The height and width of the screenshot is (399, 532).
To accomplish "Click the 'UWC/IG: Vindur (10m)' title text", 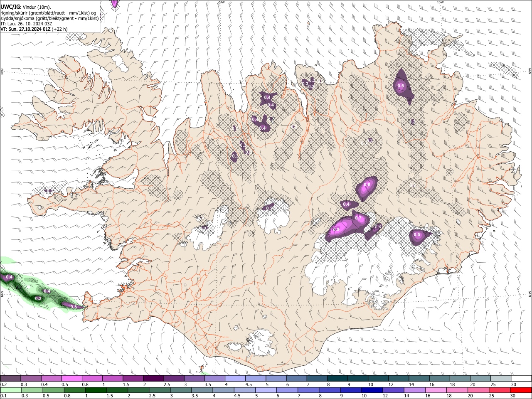I will [25, 7].
